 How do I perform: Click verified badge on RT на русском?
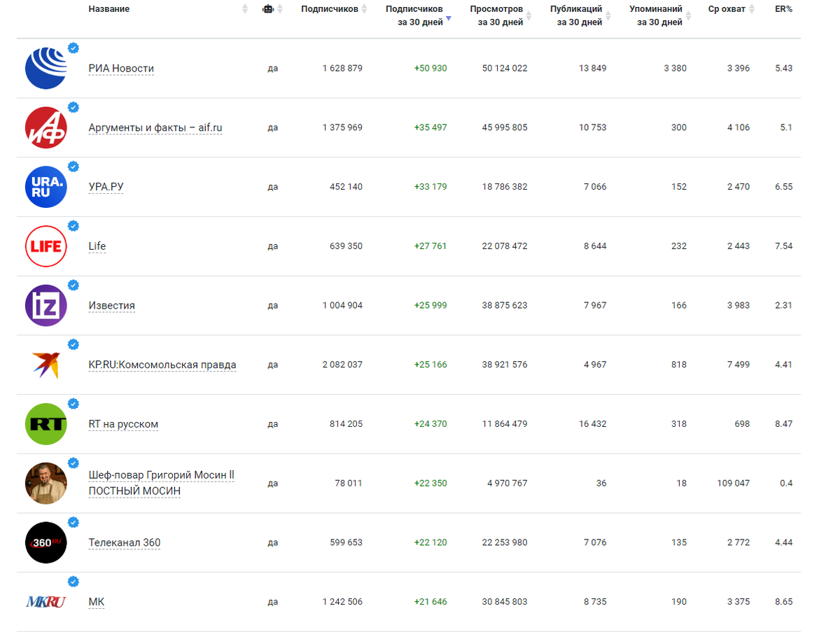(73, 404)
